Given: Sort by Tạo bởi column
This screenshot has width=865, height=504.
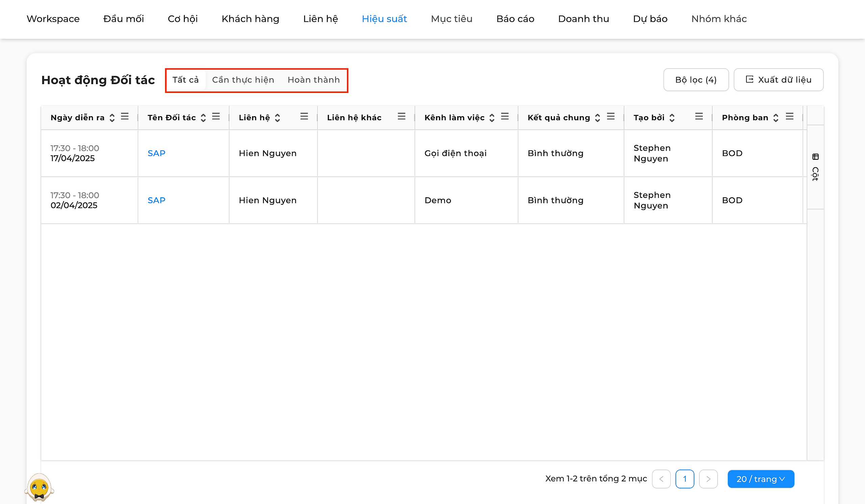Looking at the screenshot, I should click(672, 118).
